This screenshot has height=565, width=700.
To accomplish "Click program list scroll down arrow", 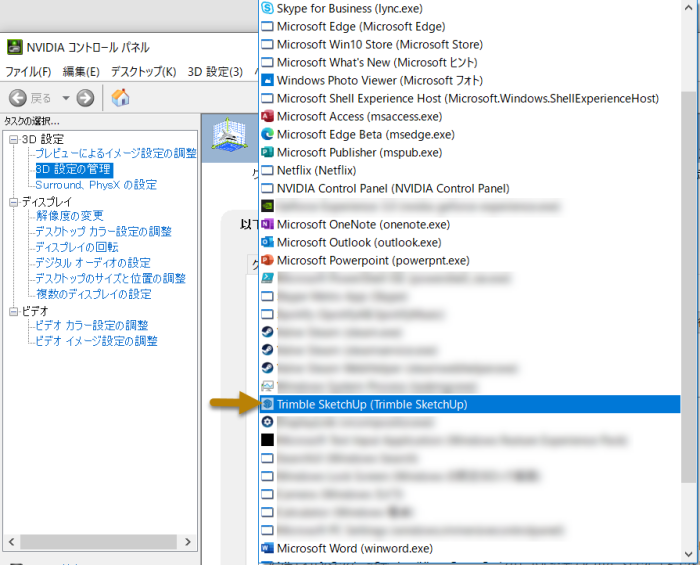I will pyautogui.click(x=688, y=555).
